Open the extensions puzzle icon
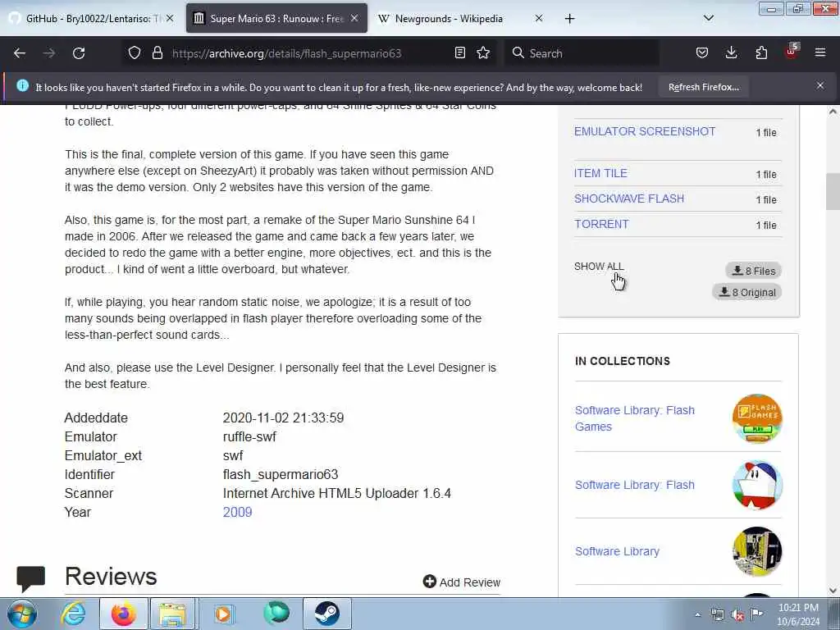 point(761,52)
